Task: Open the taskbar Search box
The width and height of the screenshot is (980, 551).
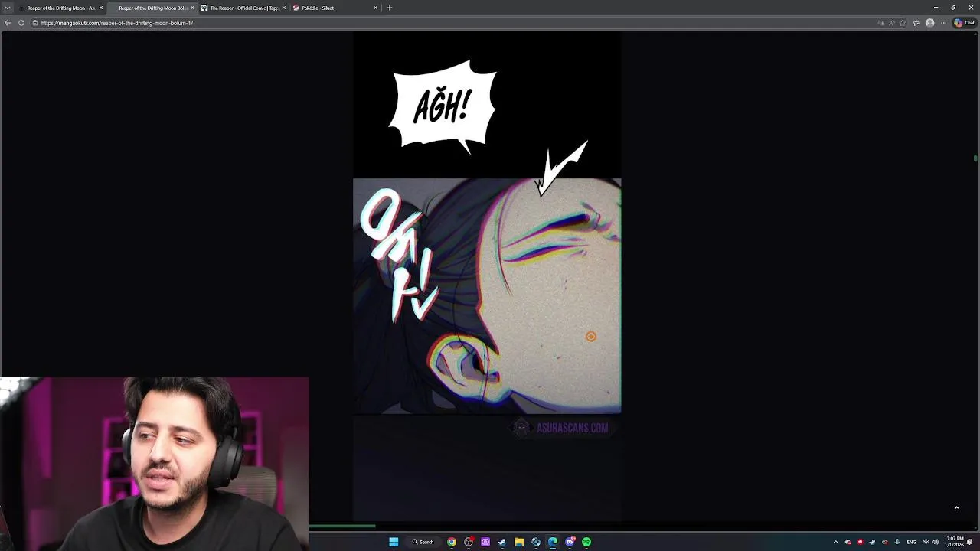Action: (423, 542)
